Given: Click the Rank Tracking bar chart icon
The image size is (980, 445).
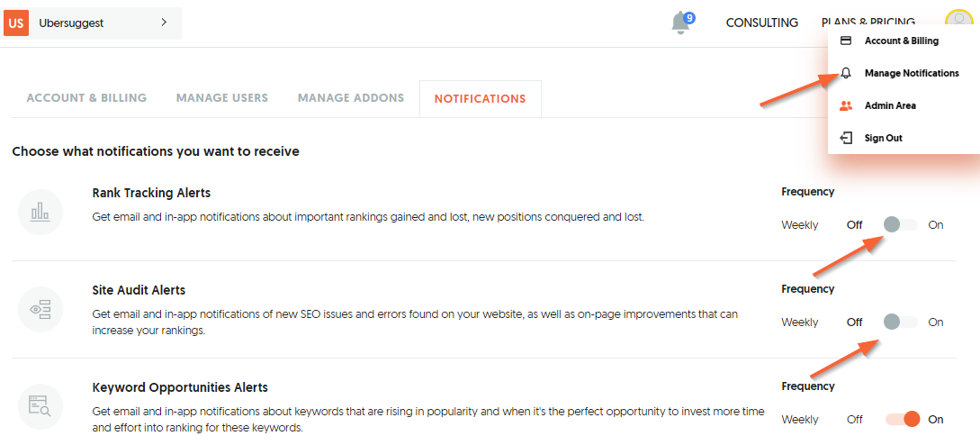Looking at the screenshot, I should pyautogui.click(x=40, y=213).
